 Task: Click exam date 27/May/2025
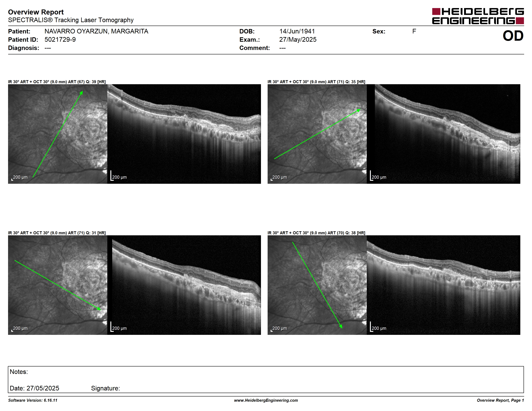(x=298, y=39)
